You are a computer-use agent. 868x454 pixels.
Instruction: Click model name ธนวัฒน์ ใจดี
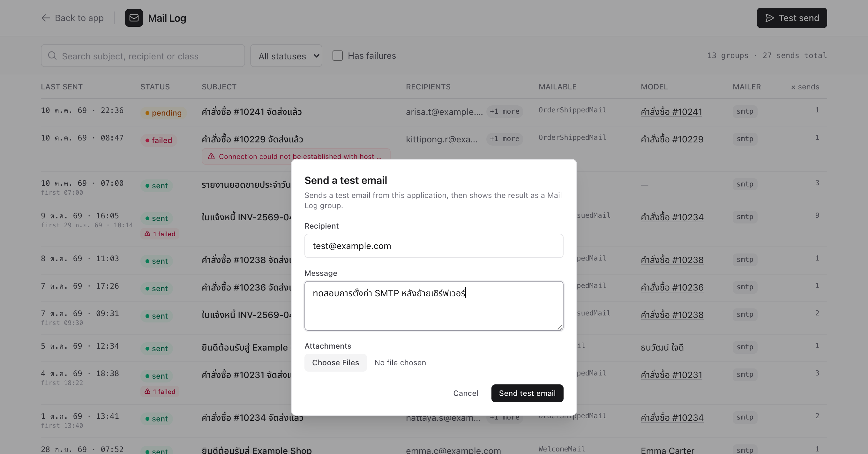[x=662, y=347]
